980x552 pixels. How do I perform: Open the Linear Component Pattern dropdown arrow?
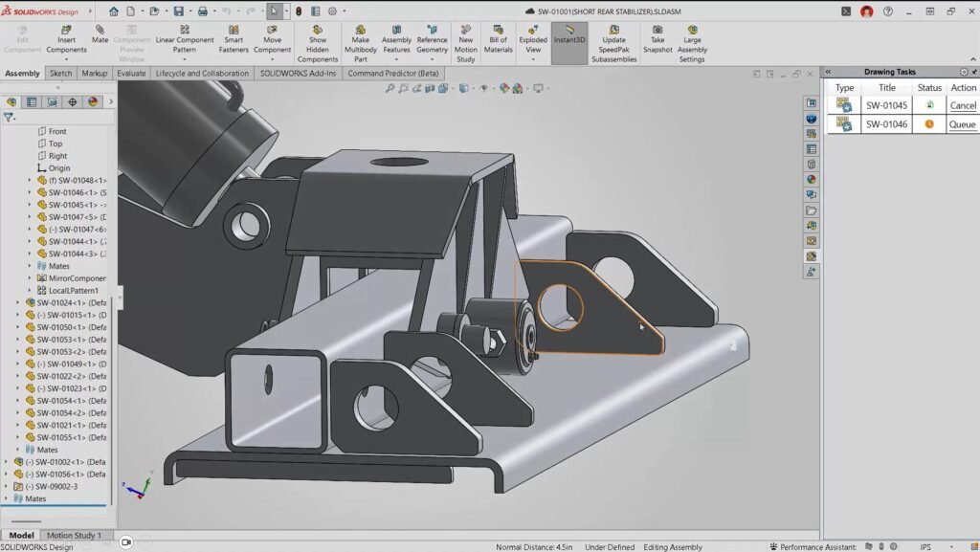coord(185,60)
